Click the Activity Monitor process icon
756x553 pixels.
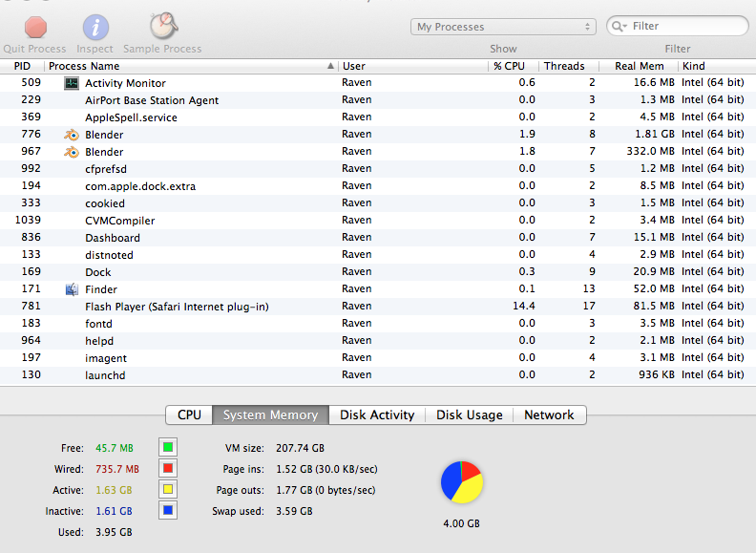(x=72, y=83)
